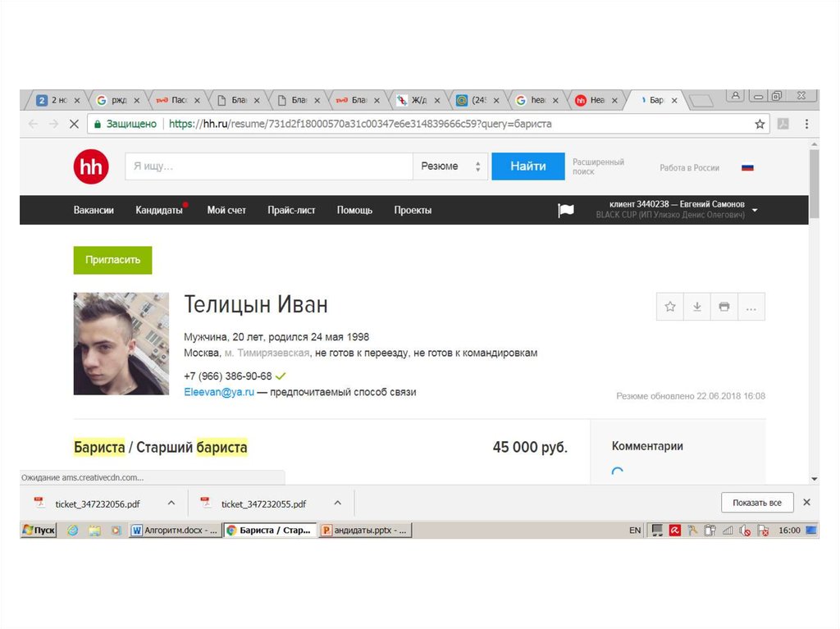This screenshot has width=840, height=629.
Task: Select the Russian flag language icon
Action: click(747, 167)
